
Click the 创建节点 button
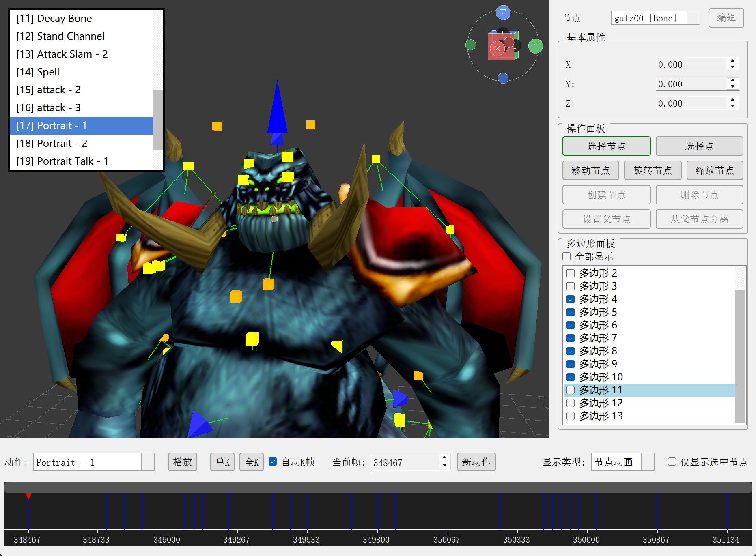606,195
